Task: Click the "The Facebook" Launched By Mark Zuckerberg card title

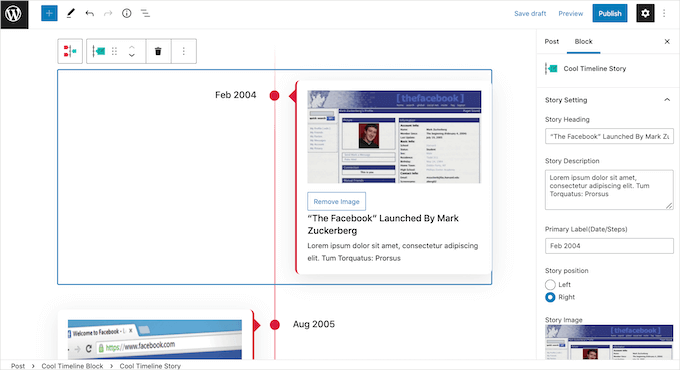Action: pos(383,224)
